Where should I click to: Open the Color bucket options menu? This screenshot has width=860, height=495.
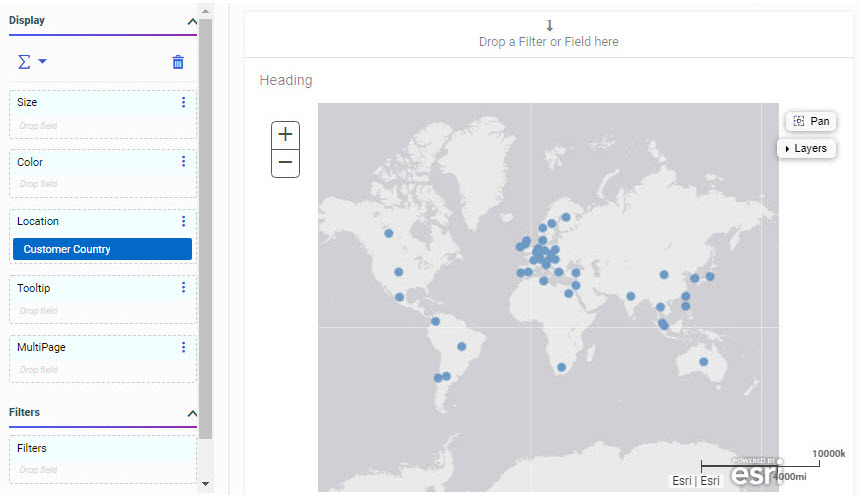pos(183,162)
